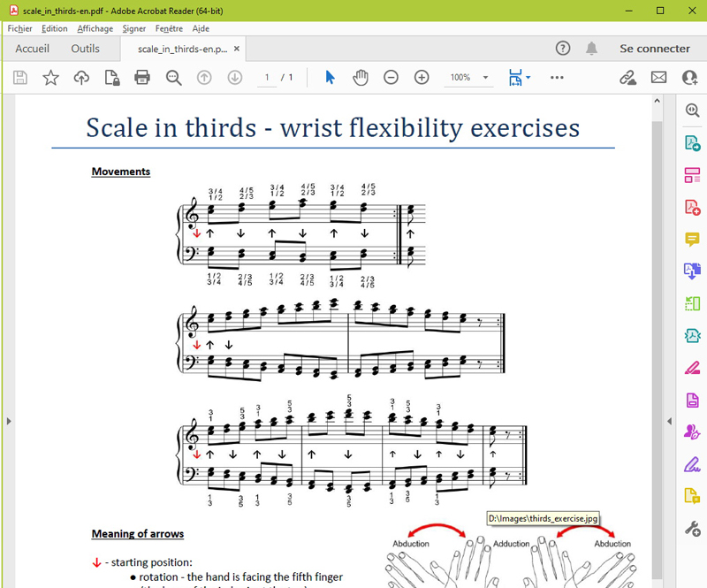The width and height of the screenshot is (707, 588).
Task: Upload file to cloud icon
Action: tap(81, 78)
